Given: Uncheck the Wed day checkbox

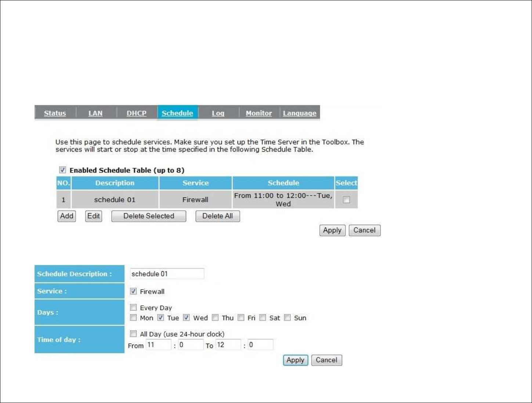Looking at the screenshot, I should click(187, 317).
